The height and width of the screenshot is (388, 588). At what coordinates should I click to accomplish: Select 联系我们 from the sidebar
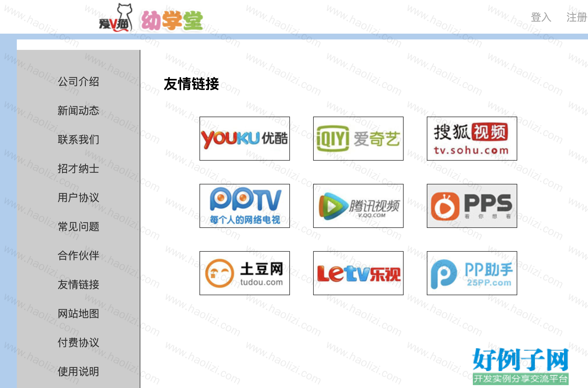(x=78, y=139)
